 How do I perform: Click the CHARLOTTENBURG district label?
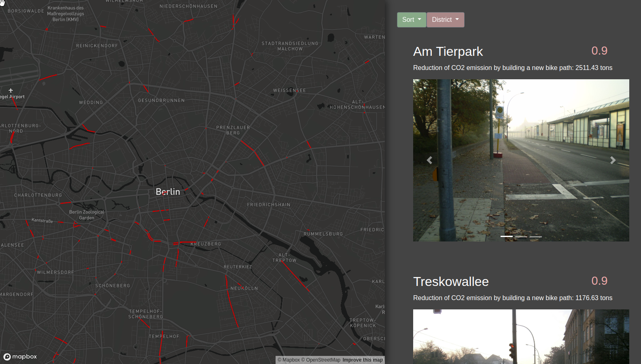click(38, 195)
